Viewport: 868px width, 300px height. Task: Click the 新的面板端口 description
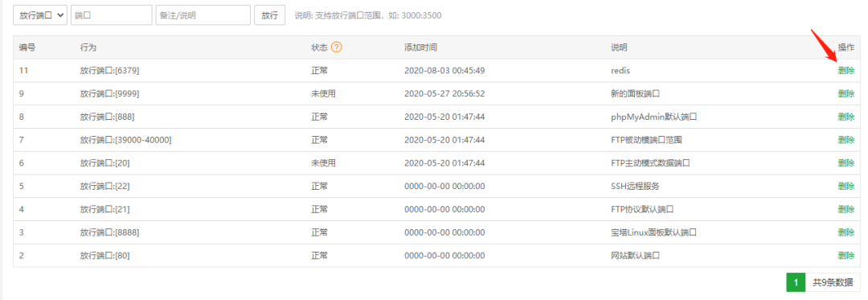pos(635,93)
